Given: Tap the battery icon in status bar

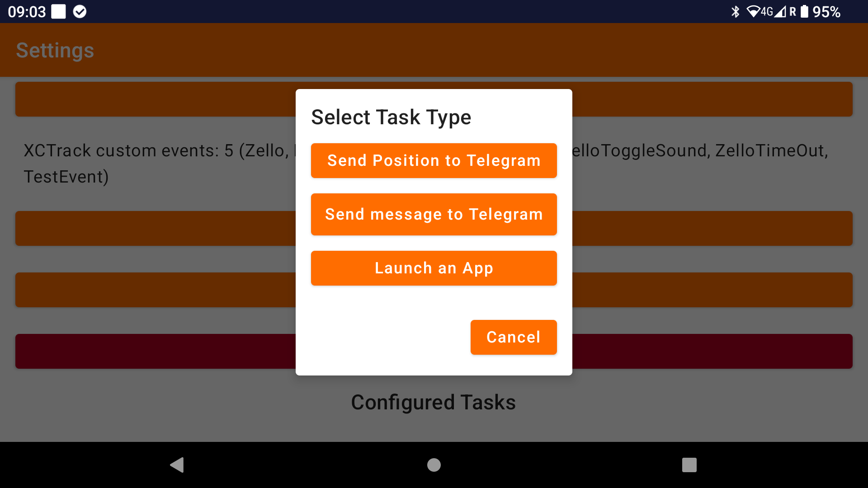Looking at the screenshot, I should tap(804, 12).
